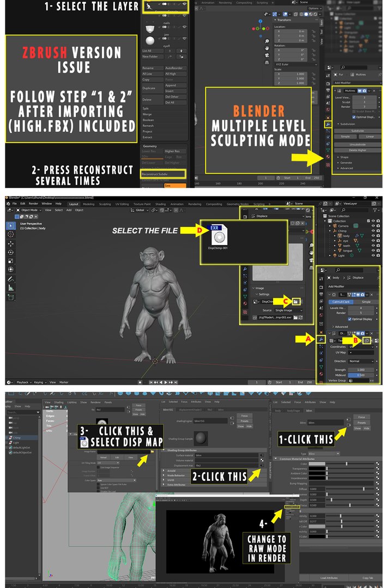Select the Cursor tool in Blender's left toolbar

10,234
